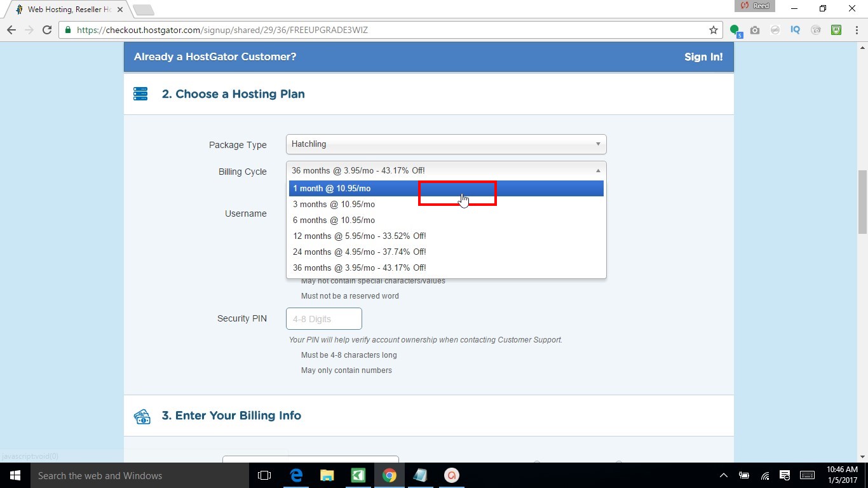Click the green shield M extension
The height and width of the screenshot is (488, 868).
(x=836, y=30)
